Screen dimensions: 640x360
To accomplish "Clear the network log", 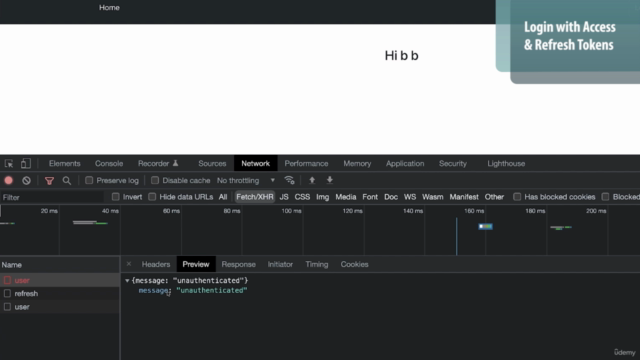I will pyautogui.click(x=27, y=180).
